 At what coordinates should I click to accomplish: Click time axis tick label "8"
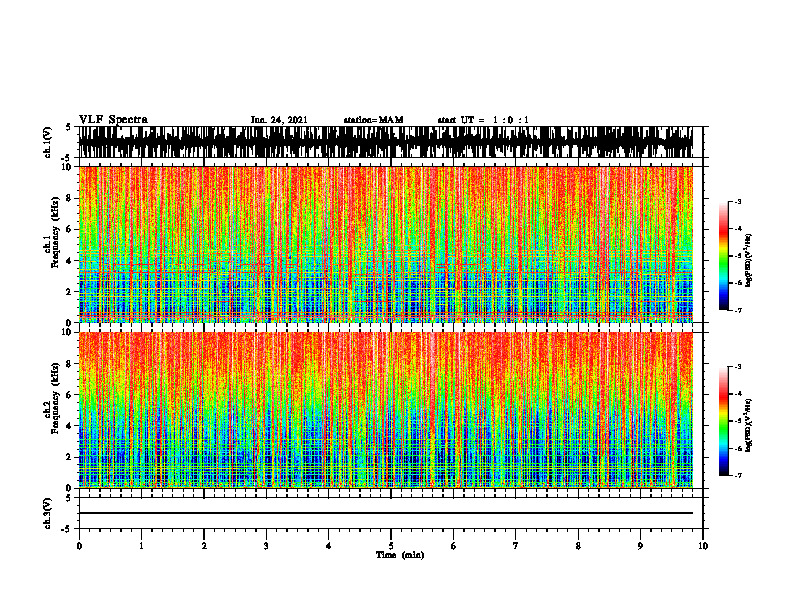point(578,546)
